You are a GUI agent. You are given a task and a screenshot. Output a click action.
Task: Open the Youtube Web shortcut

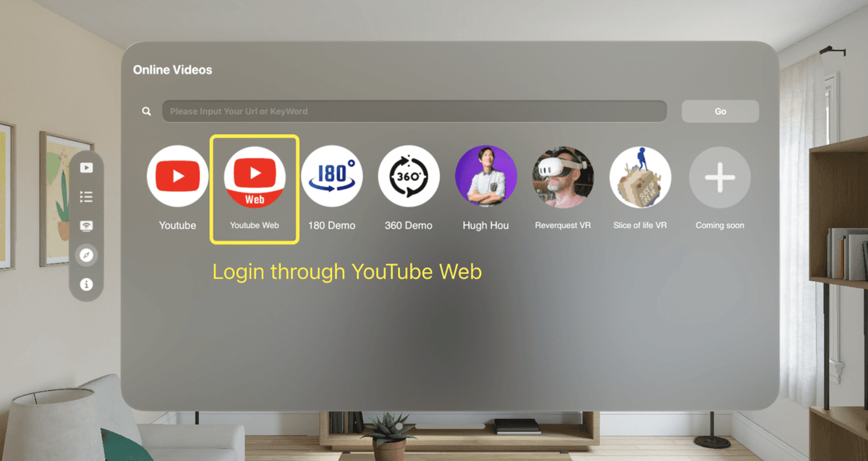point(255,176)
